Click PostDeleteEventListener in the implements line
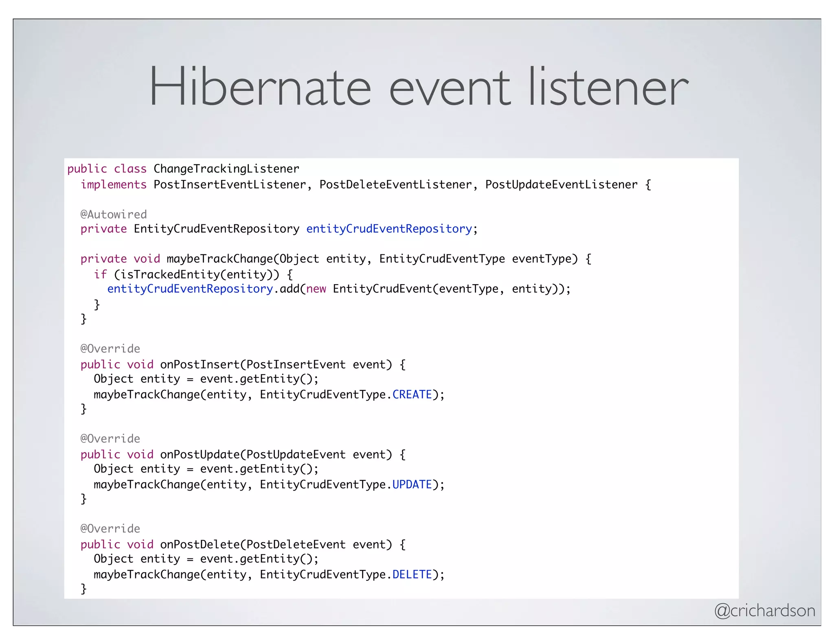This screenshot has width=834, height=644. point(395,184)
